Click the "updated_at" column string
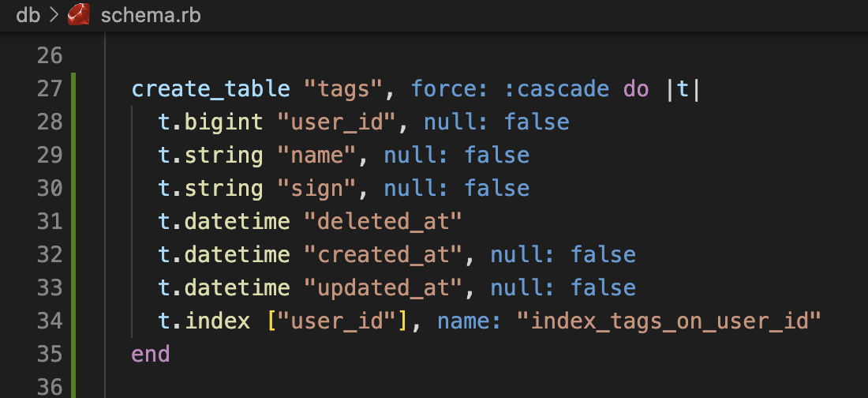Image resolution: width=868 pixels, height=398 pixels. pyautogui.click(x=383, y=287)
